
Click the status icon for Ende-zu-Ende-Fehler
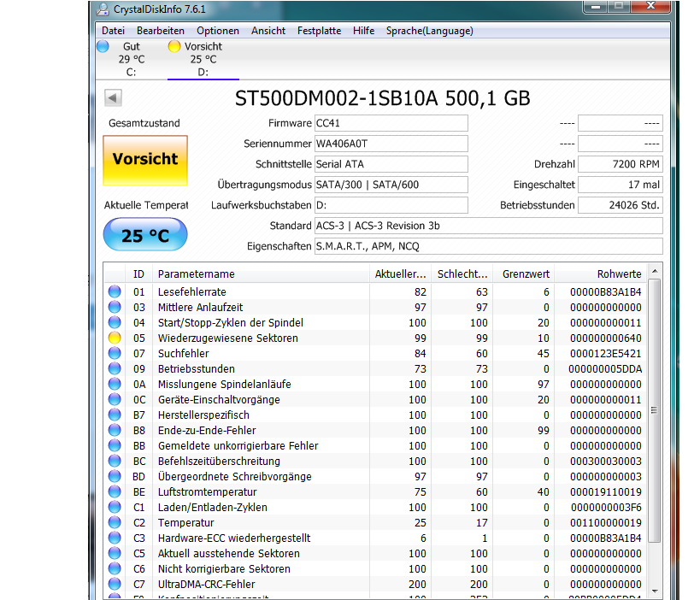pyautogui.click(x=115, y=431)
